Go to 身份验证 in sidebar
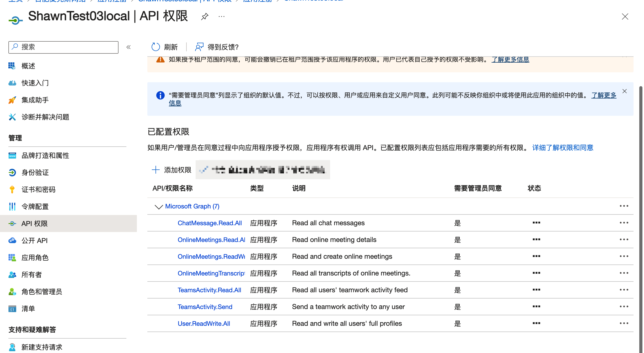Screen dimensions: 644x353 35,173
